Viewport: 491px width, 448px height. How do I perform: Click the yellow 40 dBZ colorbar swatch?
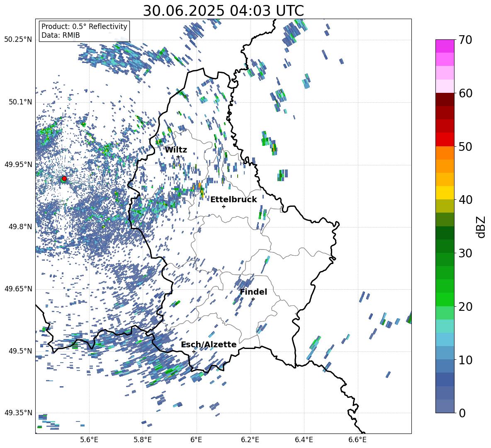[445, 193]
